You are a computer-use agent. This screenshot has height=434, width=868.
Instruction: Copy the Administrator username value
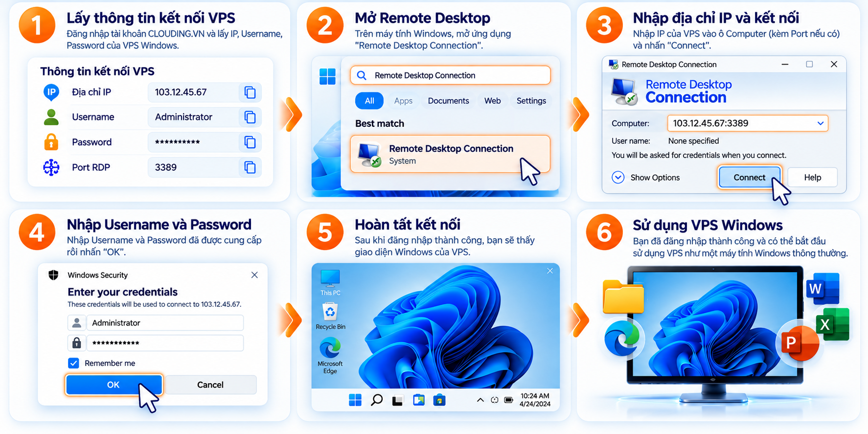point(250,117)
